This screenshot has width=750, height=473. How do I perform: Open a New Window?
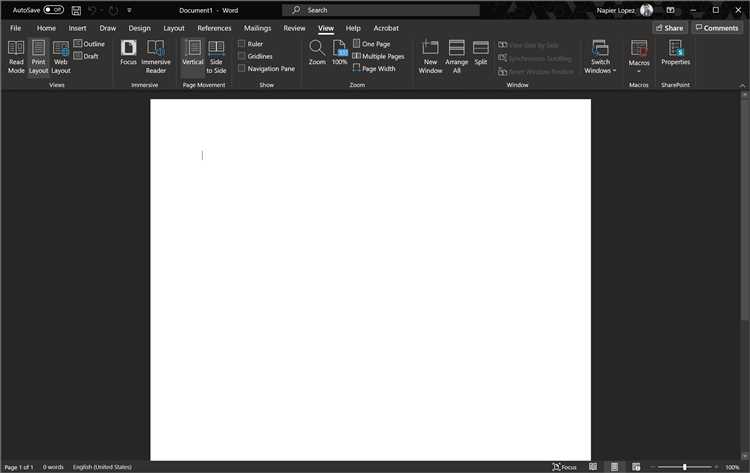(x=430, y=57)
